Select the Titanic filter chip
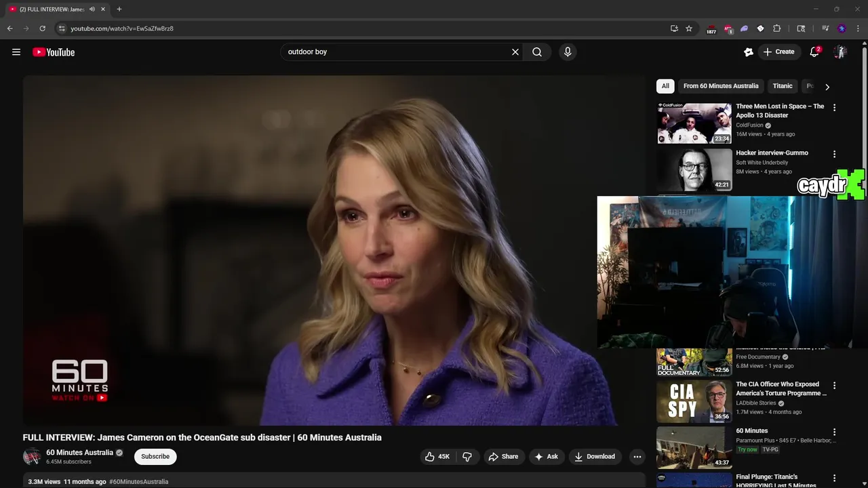 (x=783, y=86)
